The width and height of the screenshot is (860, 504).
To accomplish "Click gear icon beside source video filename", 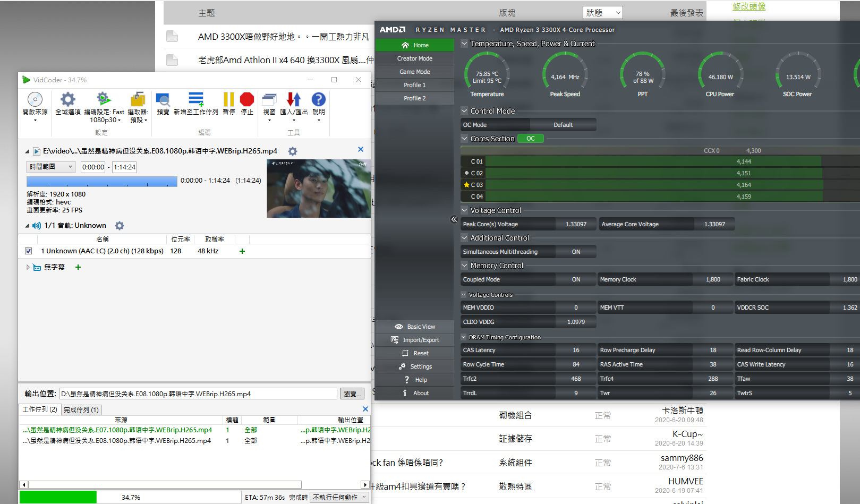I will 293,151.
